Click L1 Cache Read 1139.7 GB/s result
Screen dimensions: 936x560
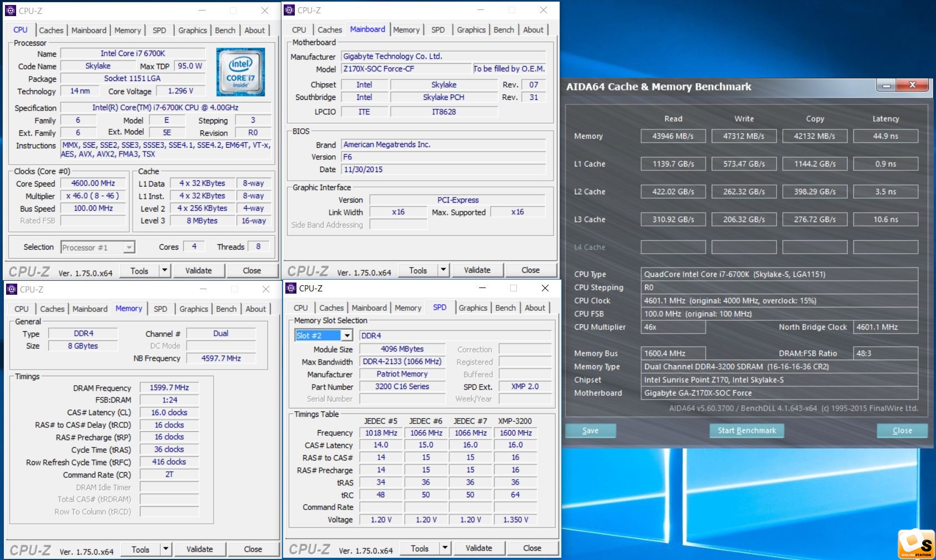(673, 164)
